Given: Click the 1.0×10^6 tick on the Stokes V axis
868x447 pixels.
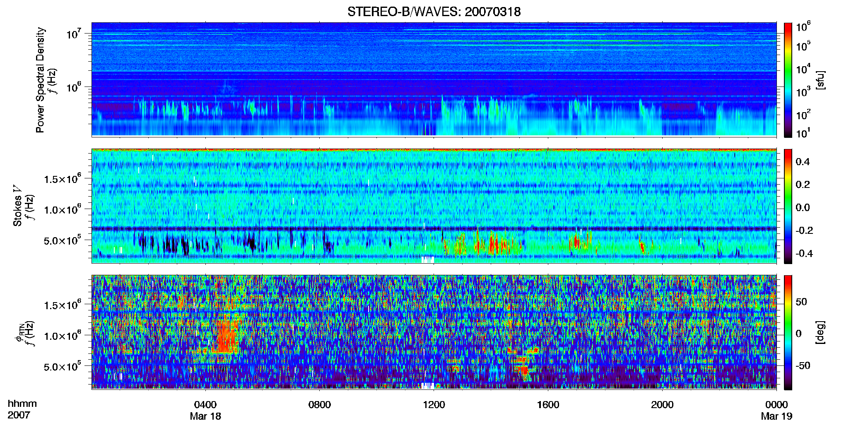Looking at the screenshot, I should (63, 209).
